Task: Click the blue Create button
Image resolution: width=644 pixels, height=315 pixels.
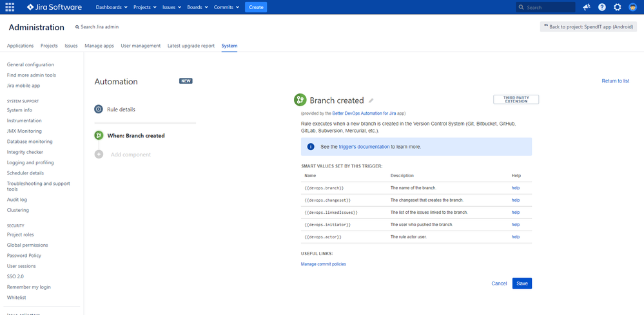Action: tap(256, 7)
